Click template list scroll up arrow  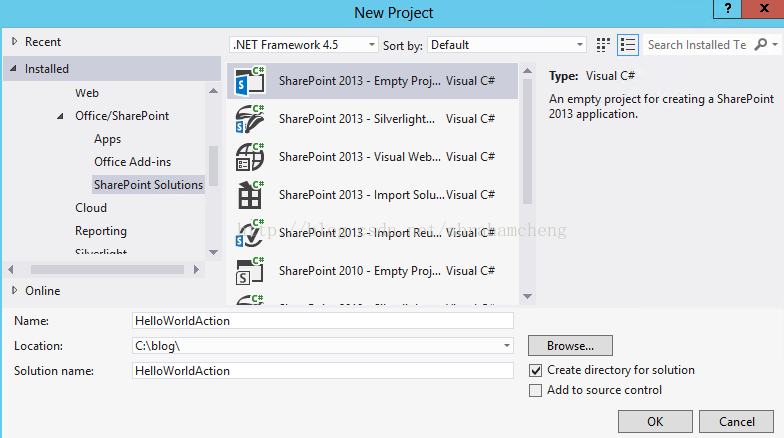pyautogui.click(x=528, y=71)
